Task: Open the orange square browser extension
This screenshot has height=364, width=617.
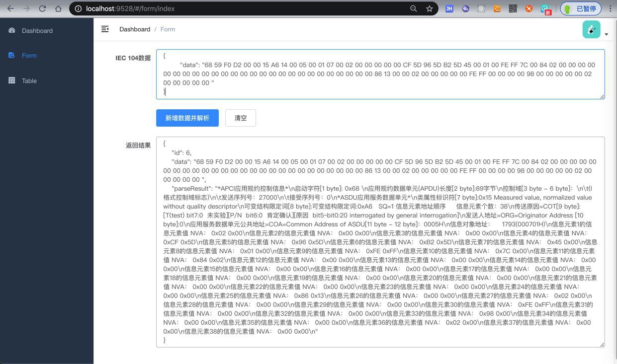Action: (497, 8)
